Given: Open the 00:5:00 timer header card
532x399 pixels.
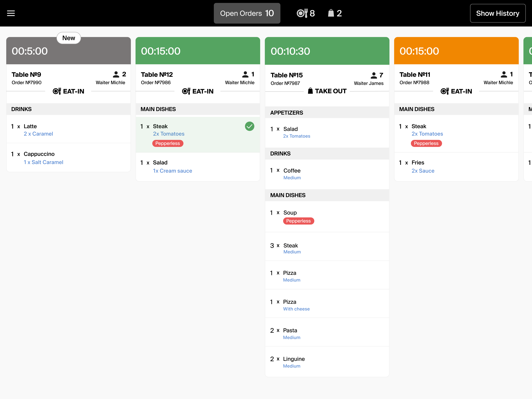Looking at the screenshot, I should click(69, 51).
